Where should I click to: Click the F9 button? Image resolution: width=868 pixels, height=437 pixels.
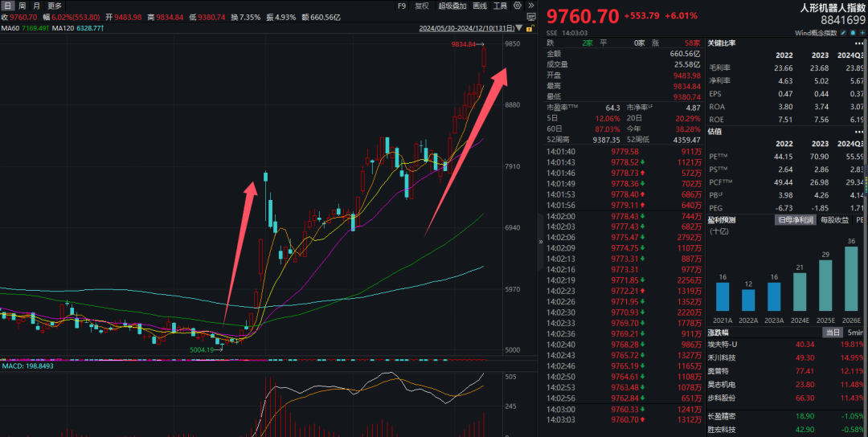pyautogui.click(x=402, y=6)
